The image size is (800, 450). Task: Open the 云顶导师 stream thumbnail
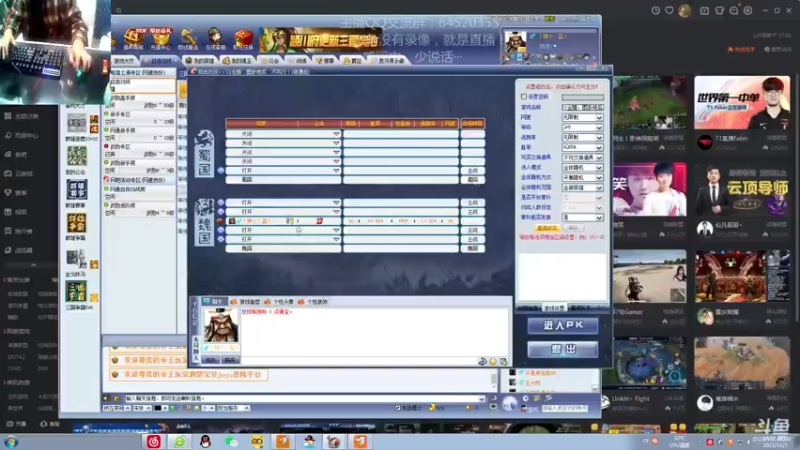pos(742,190)
